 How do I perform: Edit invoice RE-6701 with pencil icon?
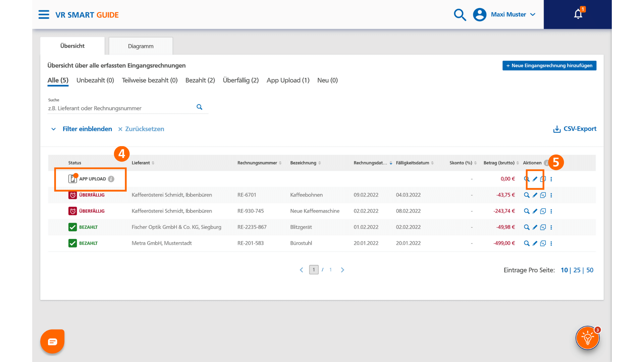pos(535,195)
